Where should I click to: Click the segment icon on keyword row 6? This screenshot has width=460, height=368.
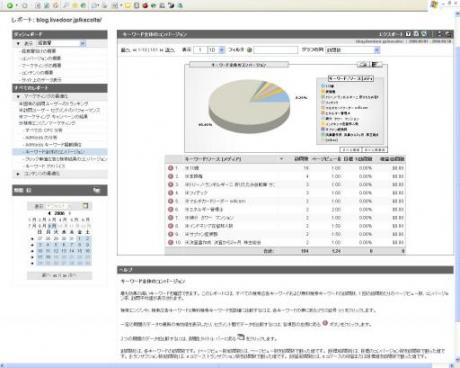(x=171, y=209)
